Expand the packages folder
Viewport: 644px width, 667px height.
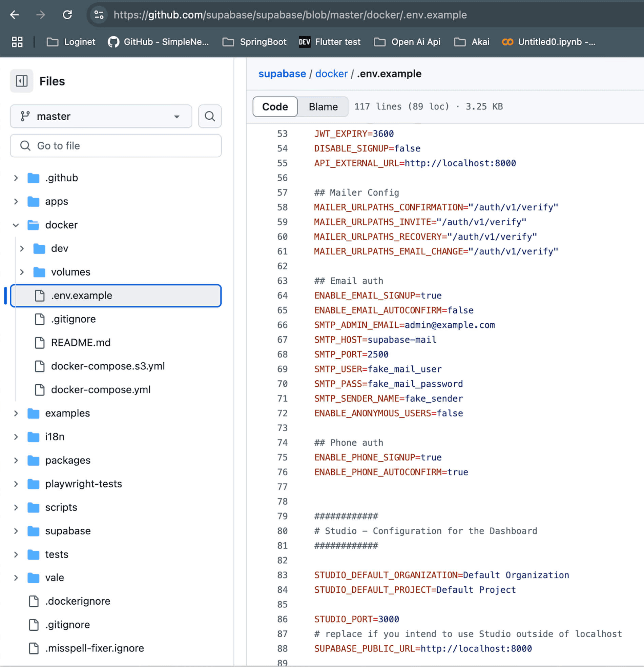coord(16,460)
